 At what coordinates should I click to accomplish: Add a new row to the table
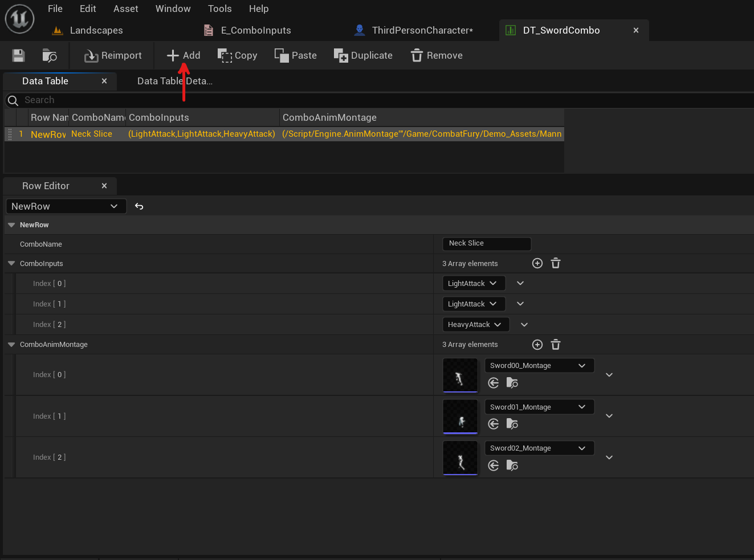tap(183, 55)
